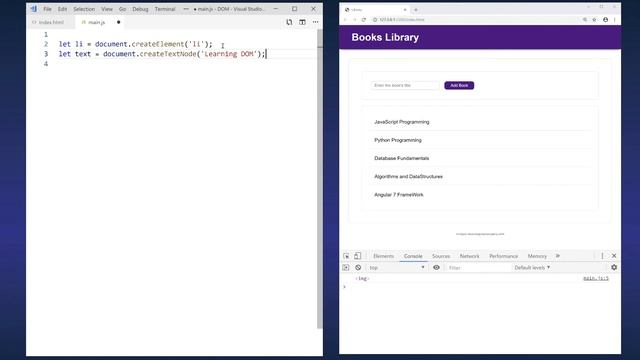This screenshot has height=360, width=640.
Task: Expand more DevTools tabs chevron
Action: [558, 256]
